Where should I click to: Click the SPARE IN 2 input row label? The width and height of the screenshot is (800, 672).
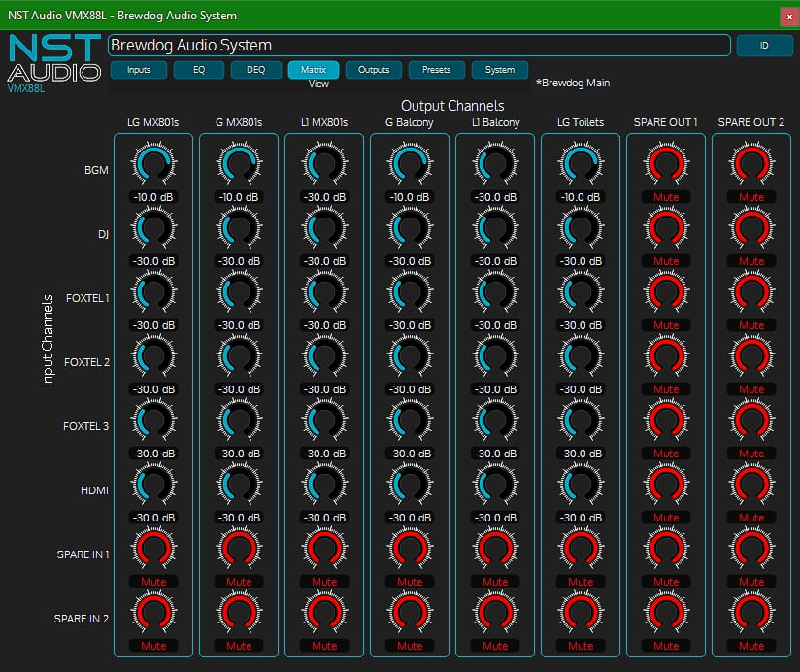tap(82, 619)
